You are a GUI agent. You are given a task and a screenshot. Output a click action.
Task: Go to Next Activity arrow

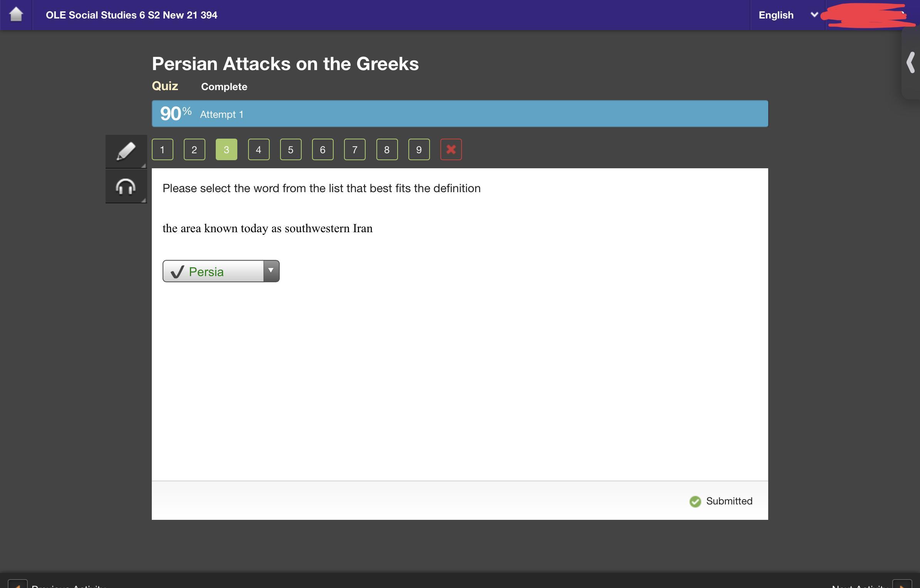[x=902, y=584]
